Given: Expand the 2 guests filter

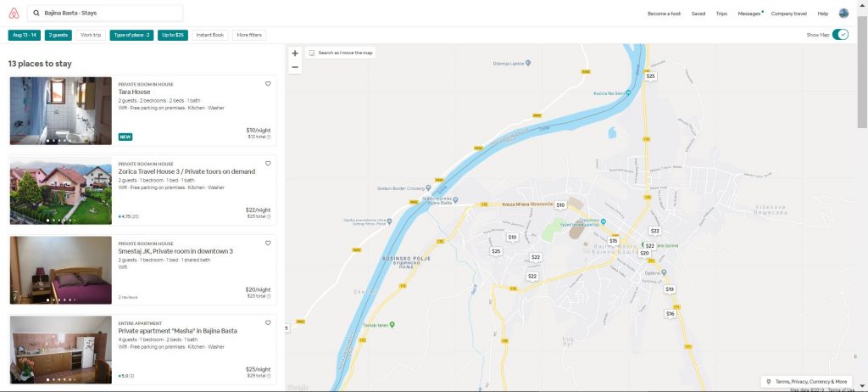Looking at the screenshot, I should [58, 35].
